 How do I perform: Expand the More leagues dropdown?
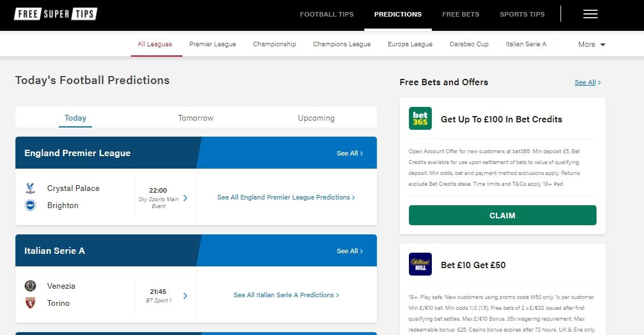coord(591,45)
